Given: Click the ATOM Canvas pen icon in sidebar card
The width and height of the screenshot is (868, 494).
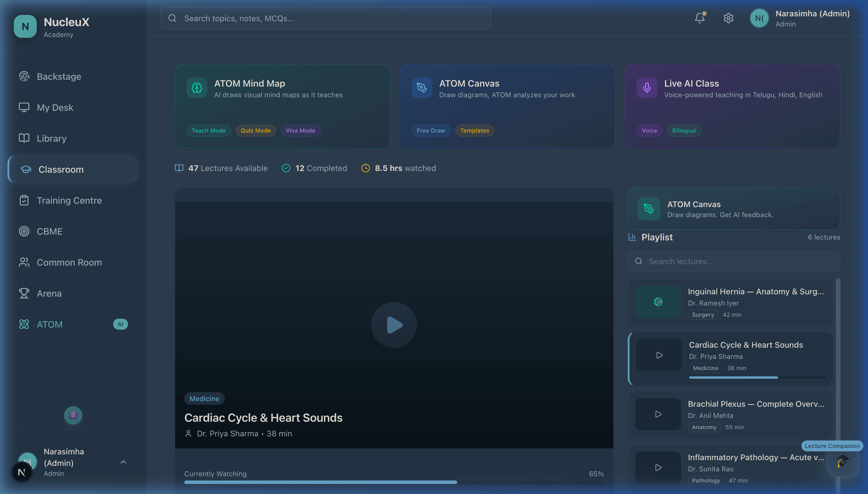Looking at the screenshot, I should 649,209.
